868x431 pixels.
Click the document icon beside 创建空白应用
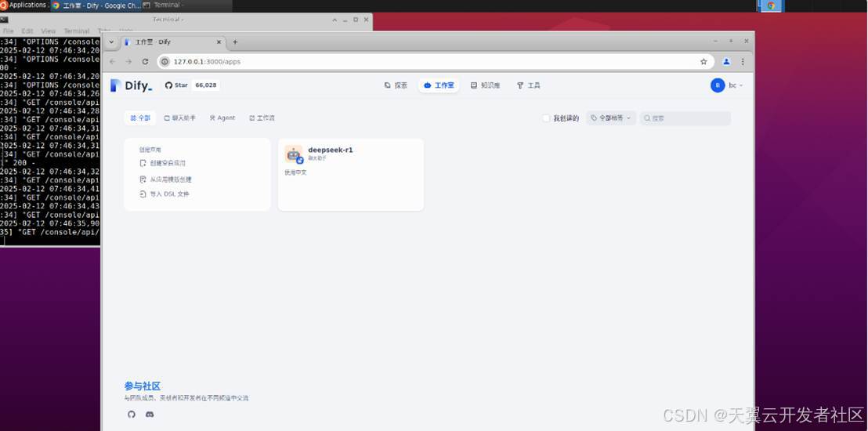(143, 164)
